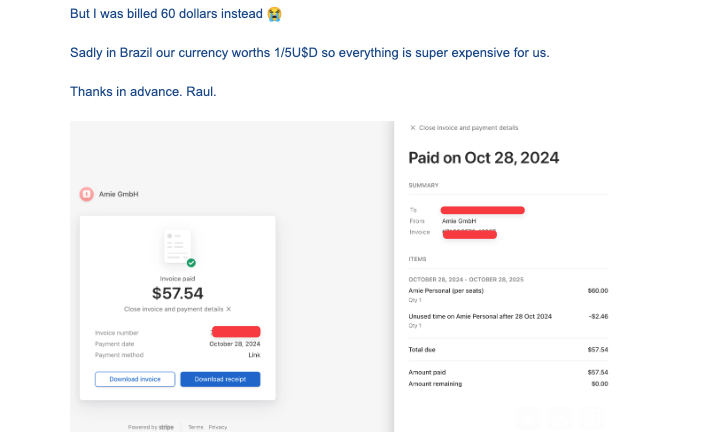Click the Invoice number label

117,333
